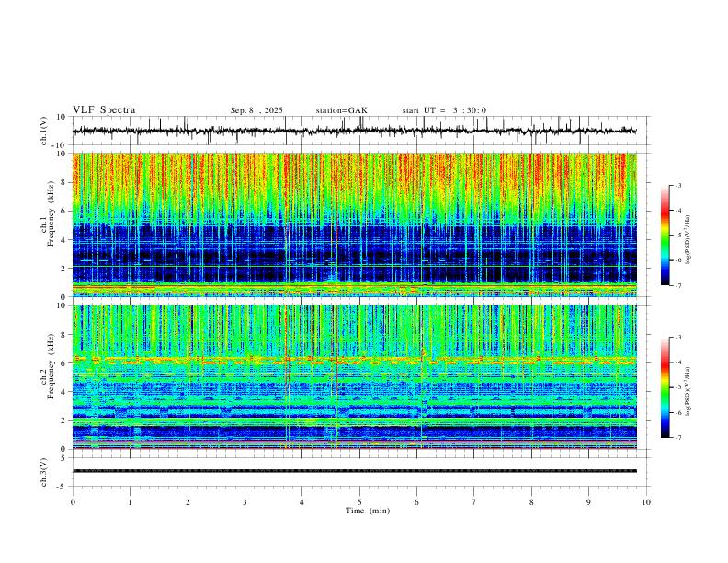The height and width of the screenshot is (563, 728).
Task: Click the time axis tick label '10'
Action: click(646, 502)
